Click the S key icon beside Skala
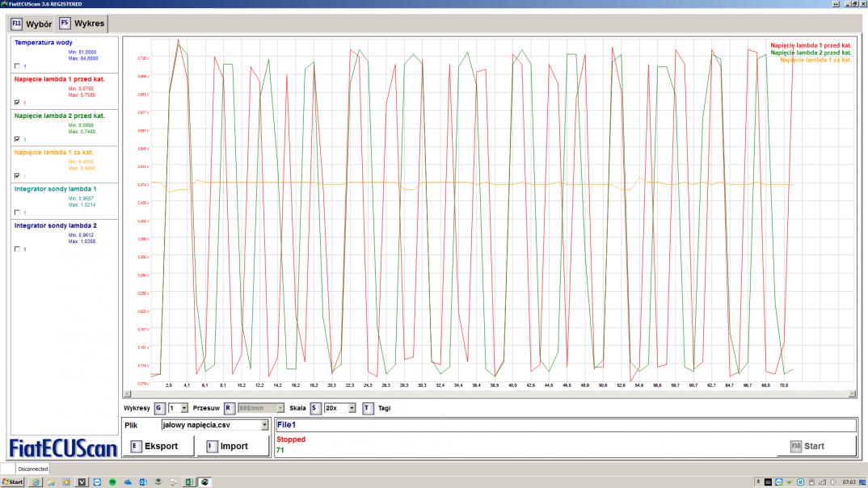Screen dimensions: 868x488 point(315,408)
